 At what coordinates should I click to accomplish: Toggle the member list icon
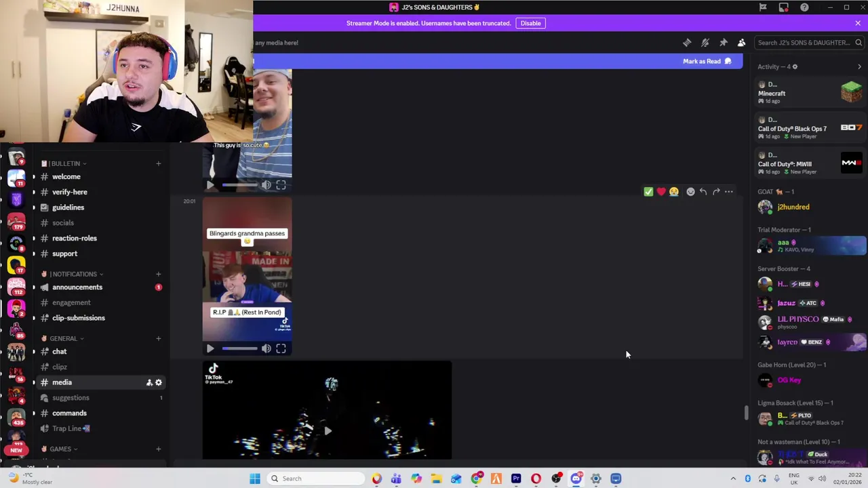[741, 43]
